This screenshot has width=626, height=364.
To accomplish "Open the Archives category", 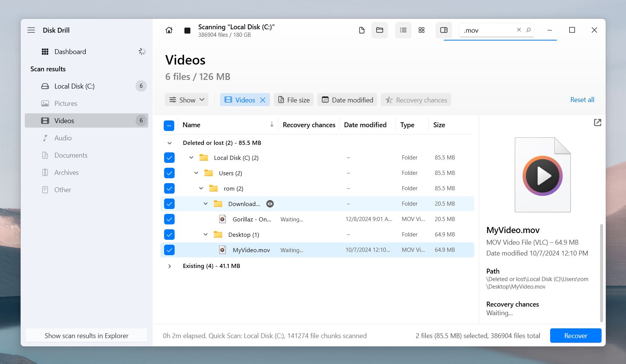I will pos(86,173).
